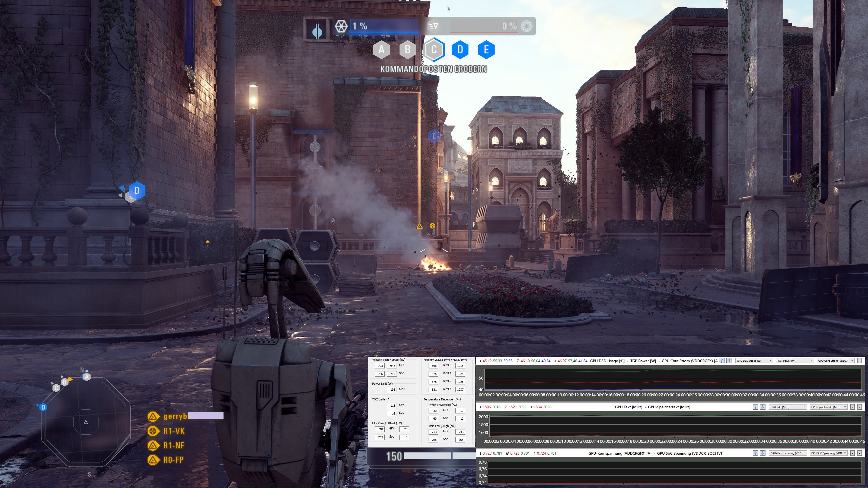Click the GPU D3D Usage graph plot area
Screen dimensions: 868x488
pyautogui.click(x=673, y=380)
